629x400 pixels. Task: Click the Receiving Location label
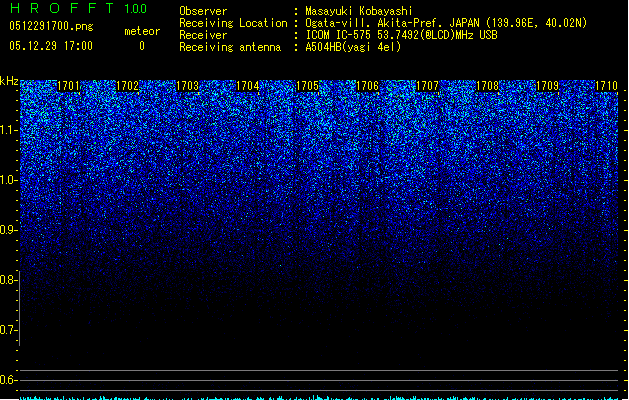[233, 23]
